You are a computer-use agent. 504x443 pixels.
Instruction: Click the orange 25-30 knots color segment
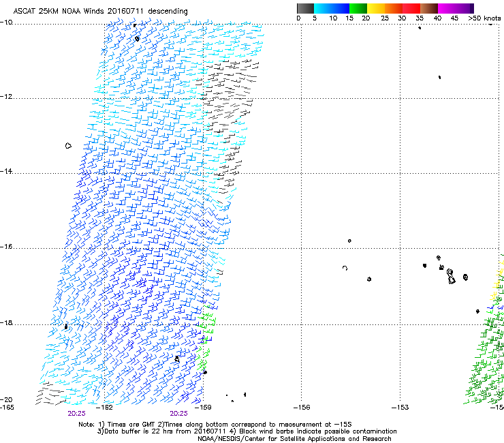[394, 8]
